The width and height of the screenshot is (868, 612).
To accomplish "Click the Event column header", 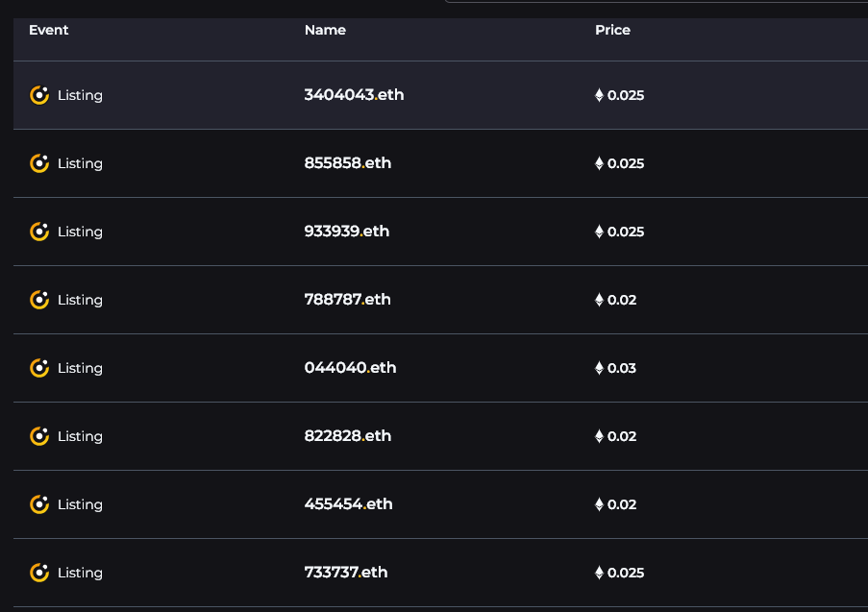I will tap(49, 30).
